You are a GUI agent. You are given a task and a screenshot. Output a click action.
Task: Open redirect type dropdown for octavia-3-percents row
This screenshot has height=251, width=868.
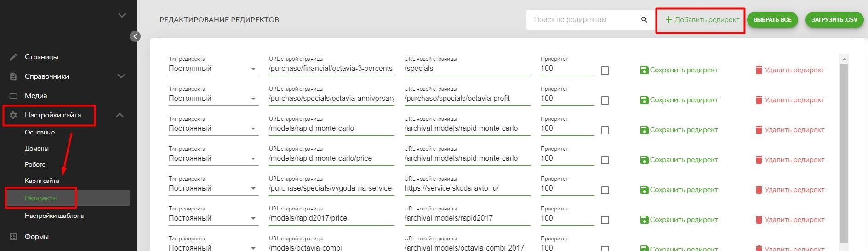(x=213, y=69)
